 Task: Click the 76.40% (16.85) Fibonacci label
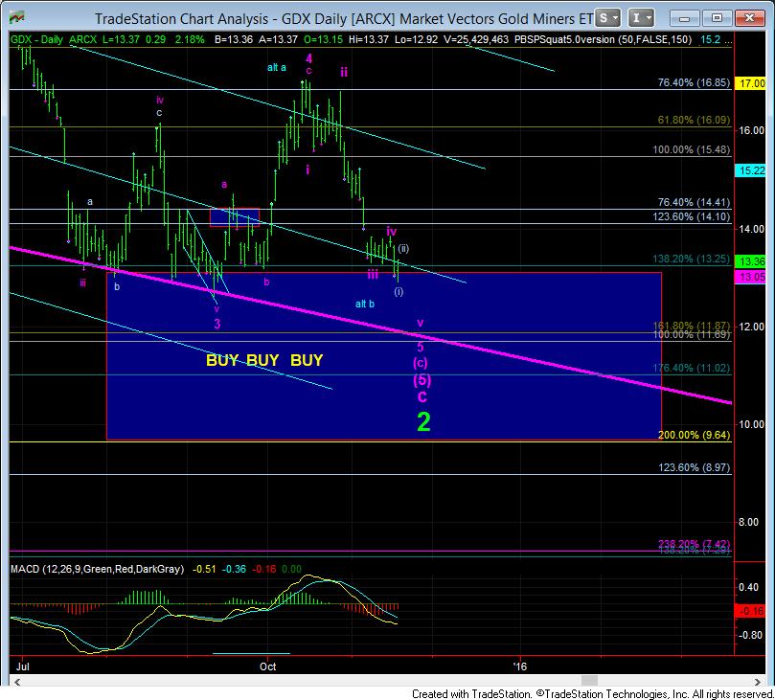(694, 82)
